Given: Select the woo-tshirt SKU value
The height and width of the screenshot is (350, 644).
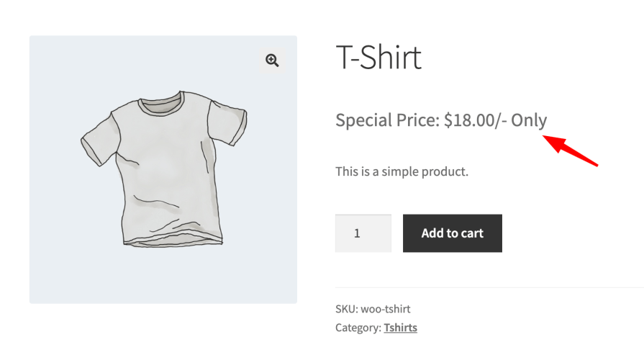Looking at the screenshot, I should point(385,309).
